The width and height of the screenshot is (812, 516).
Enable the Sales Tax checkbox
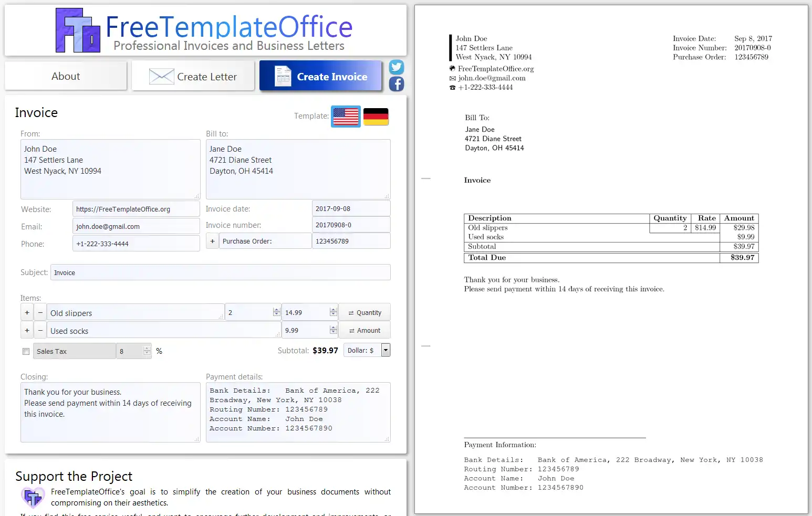26,352
